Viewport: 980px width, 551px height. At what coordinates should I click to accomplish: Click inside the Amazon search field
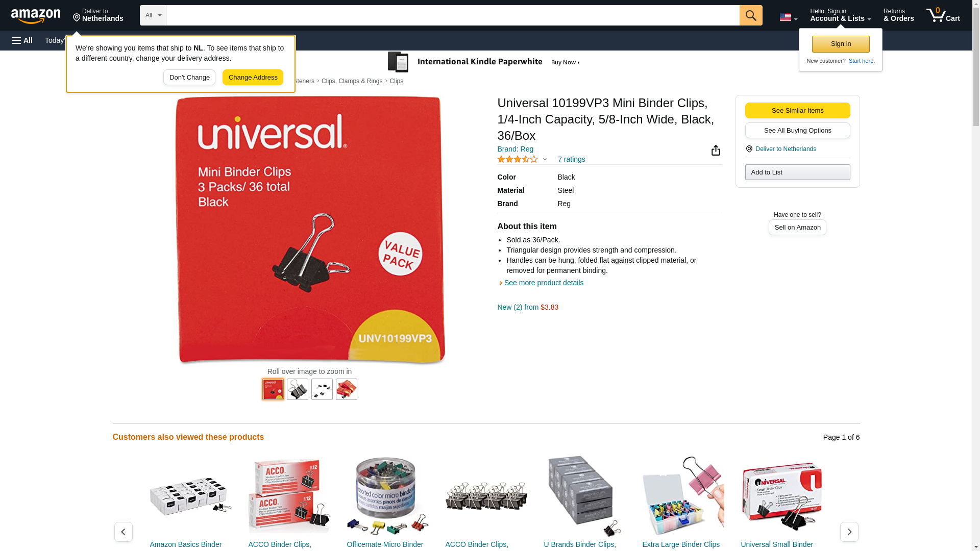[453, 15]
